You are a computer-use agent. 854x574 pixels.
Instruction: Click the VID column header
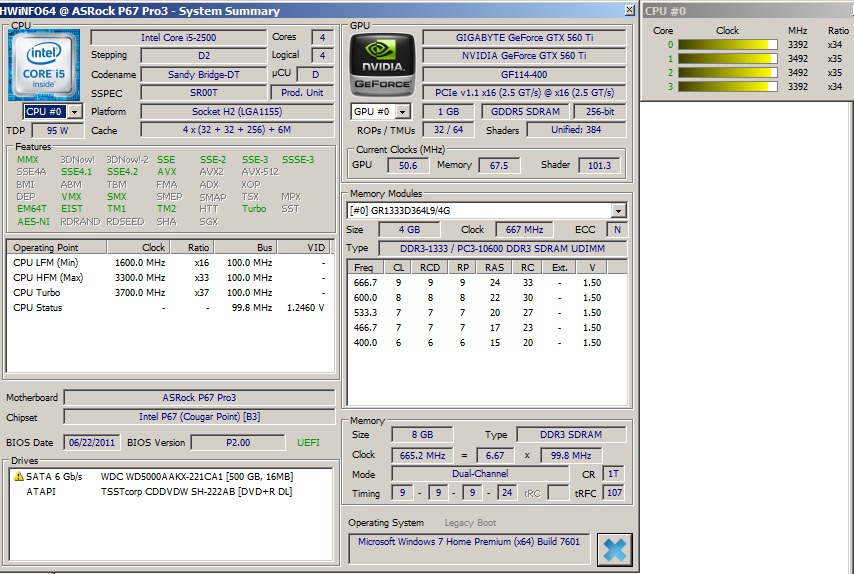click(305, 248)
